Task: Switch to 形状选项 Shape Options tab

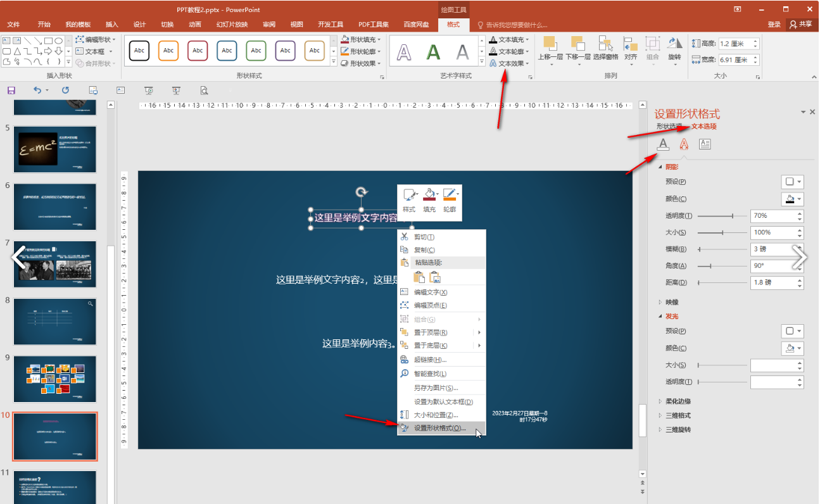Action: pos(671,126)
